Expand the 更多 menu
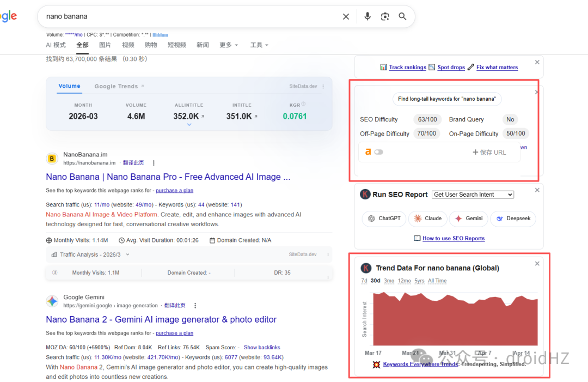588x382 pixels. tap(228, 45)
